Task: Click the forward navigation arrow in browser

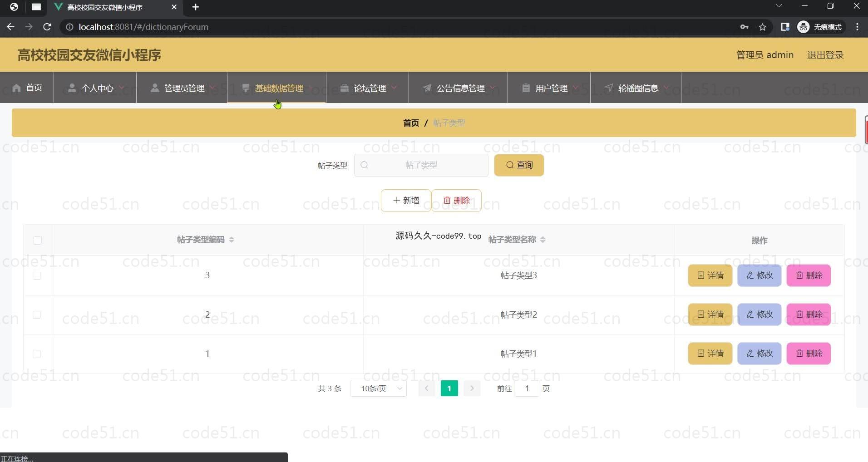Action: pos(29,27)
